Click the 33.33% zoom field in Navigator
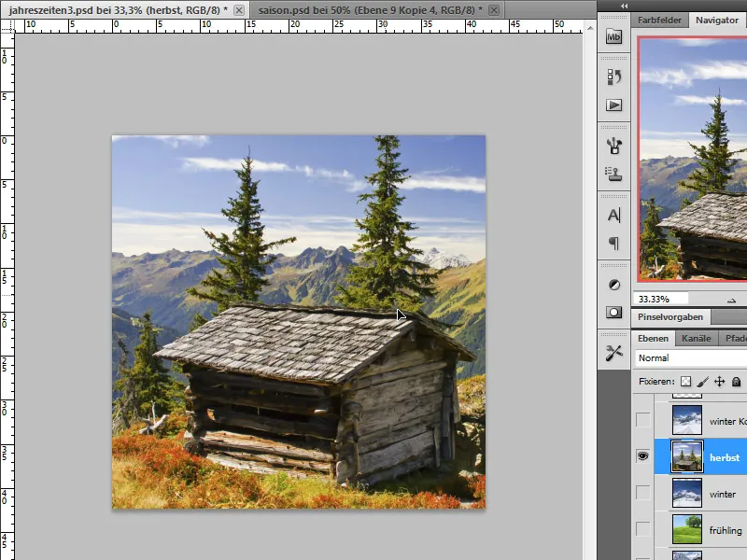This screenshot has width=747, height=560. click(x=661, y=299)
